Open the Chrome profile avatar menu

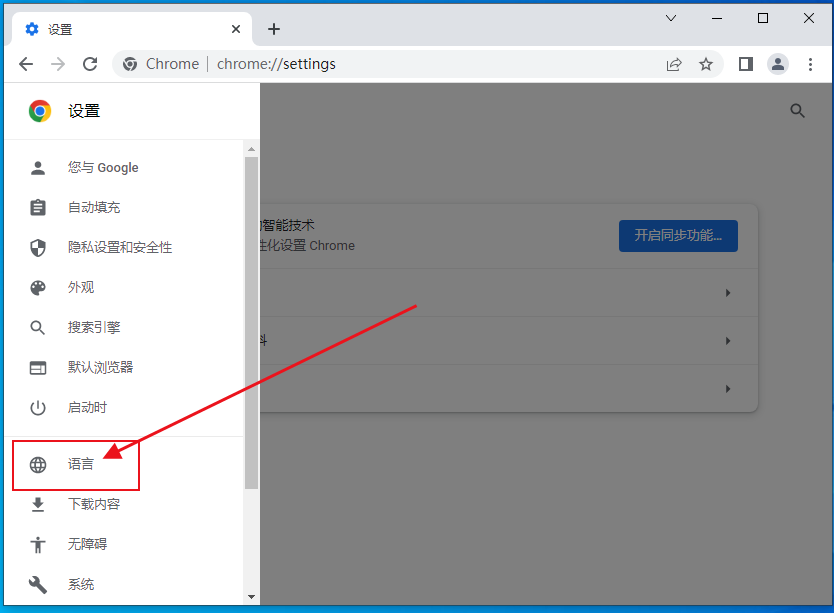tap(778, 64)
